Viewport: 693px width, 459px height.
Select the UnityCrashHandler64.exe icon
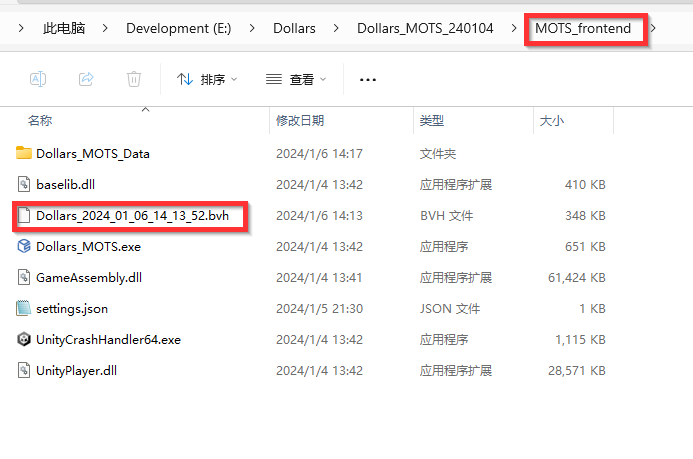coord(25,339)
